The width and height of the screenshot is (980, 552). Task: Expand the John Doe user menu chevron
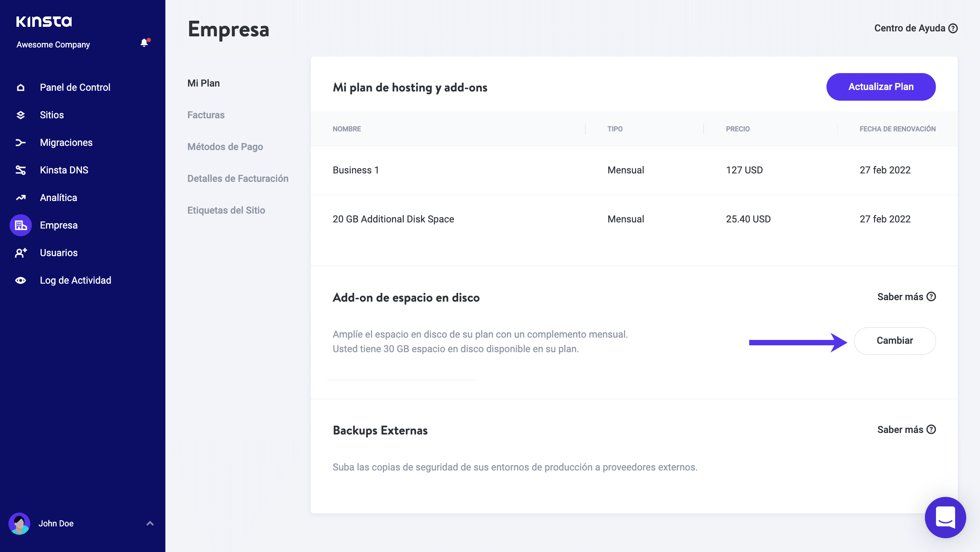click(x=150, y=523)
